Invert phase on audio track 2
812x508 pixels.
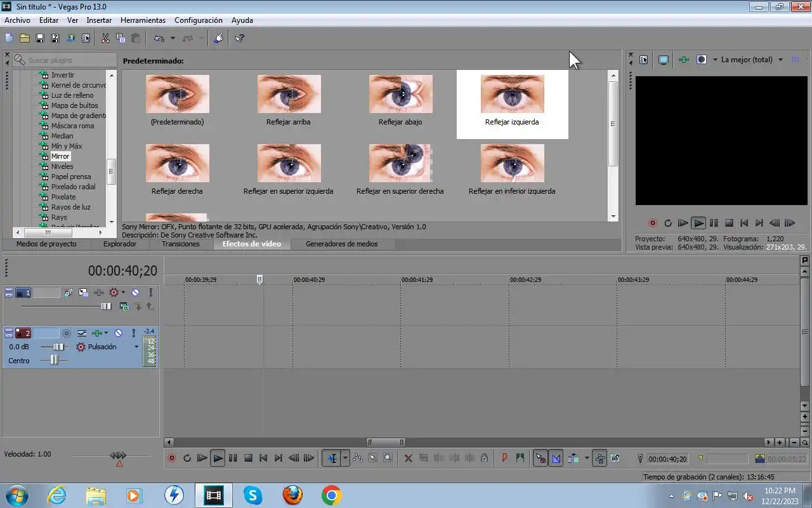[82, 333]
